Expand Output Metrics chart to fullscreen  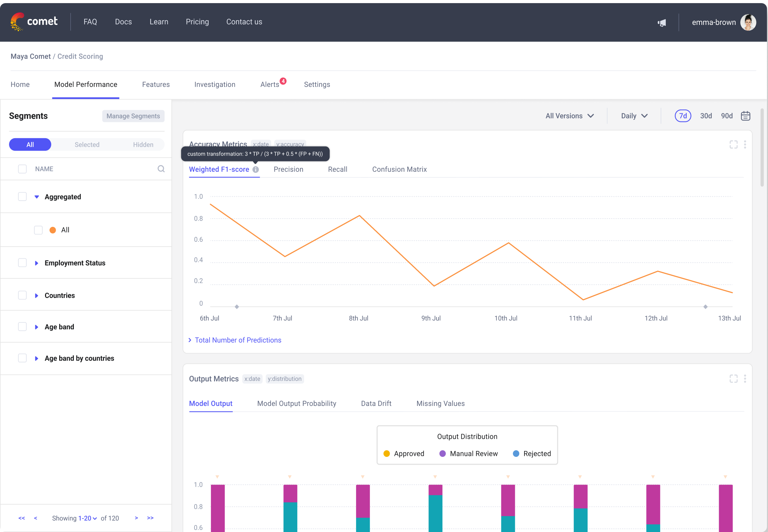(733, 379)
